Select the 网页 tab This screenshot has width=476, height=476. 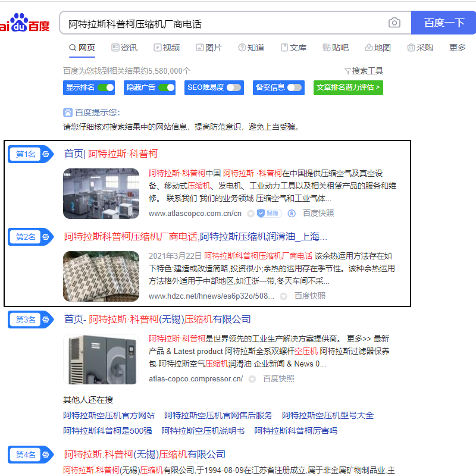point(82,48)
